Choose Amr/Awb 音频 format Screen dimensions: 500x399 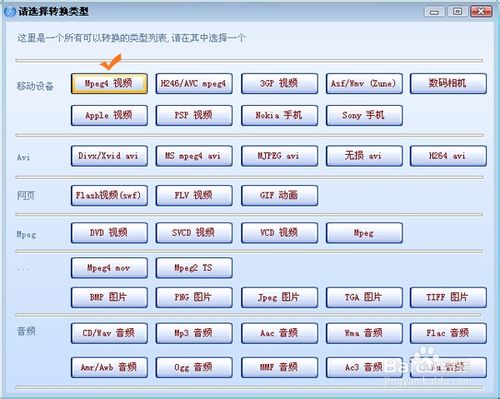click(109, 367)
